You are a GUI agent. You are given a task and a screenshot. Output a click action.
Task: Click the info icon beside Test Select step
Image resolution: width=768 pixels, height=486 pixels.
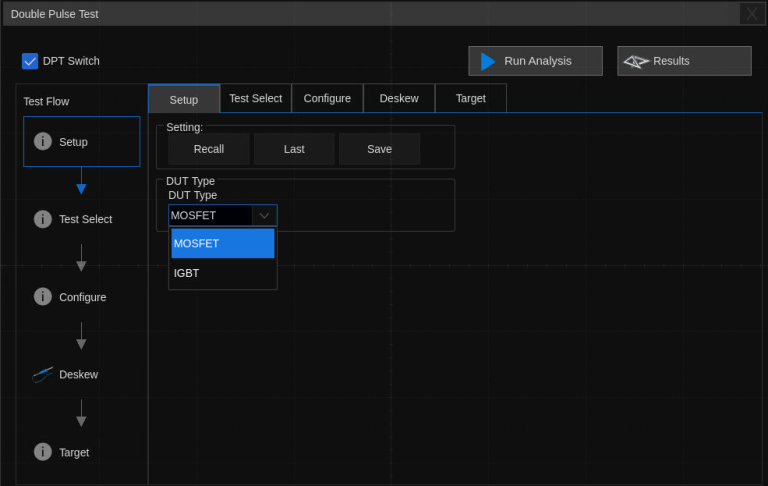(x=43, y=219)
